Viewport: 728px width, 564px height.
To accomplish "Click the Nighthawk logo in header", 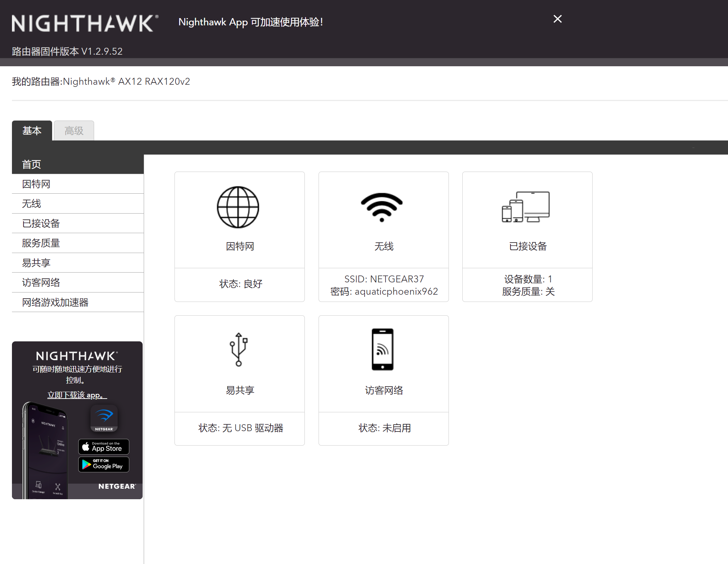I will pos(85,23).
